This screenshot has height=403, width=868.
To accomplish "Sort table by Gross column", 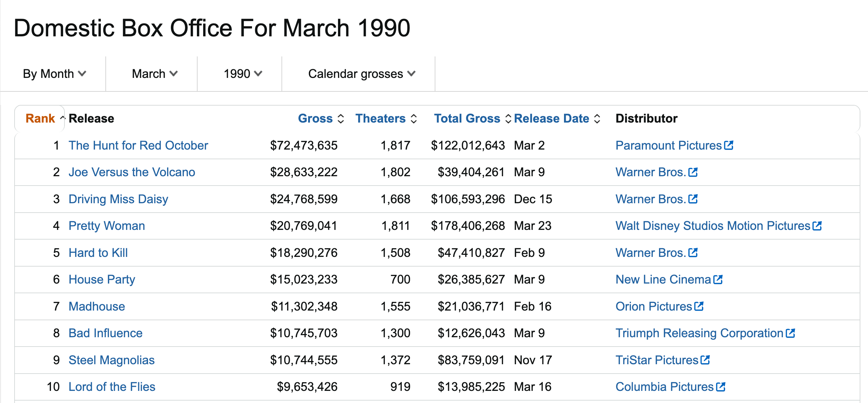I will click(x=315, y=118).
